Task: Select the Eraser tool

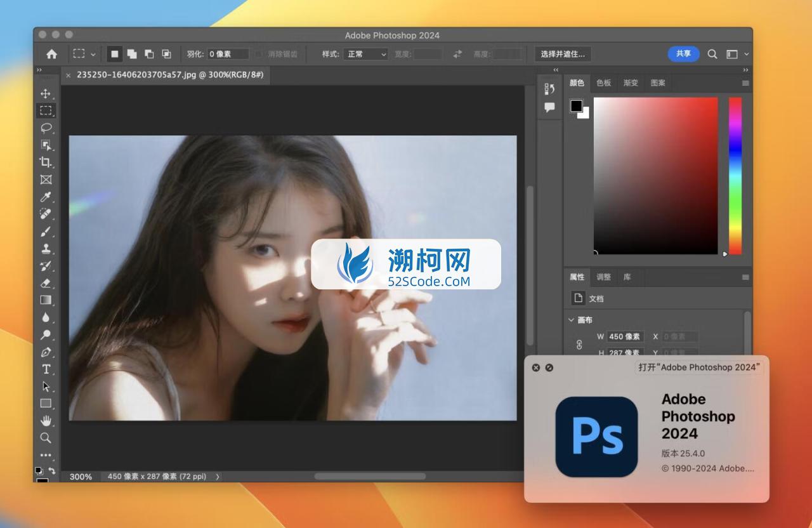Action: (46, 283)
